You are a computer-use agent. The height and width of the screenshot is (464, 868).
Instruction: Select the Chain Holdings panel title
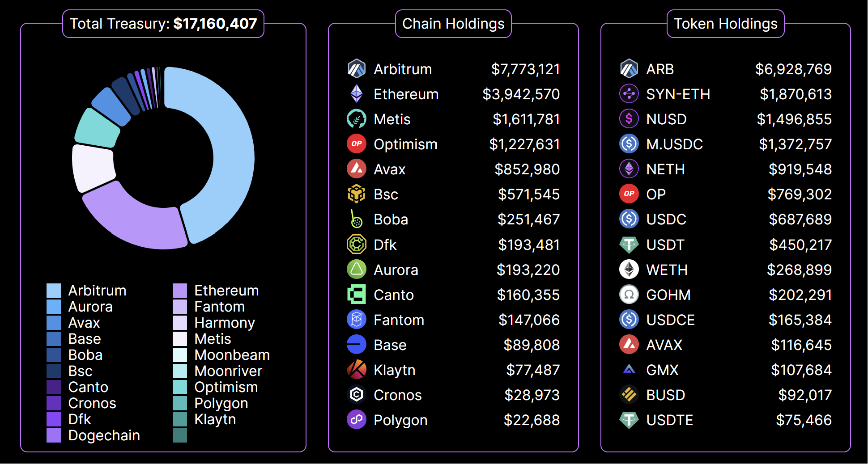click(x=453, y=24)
